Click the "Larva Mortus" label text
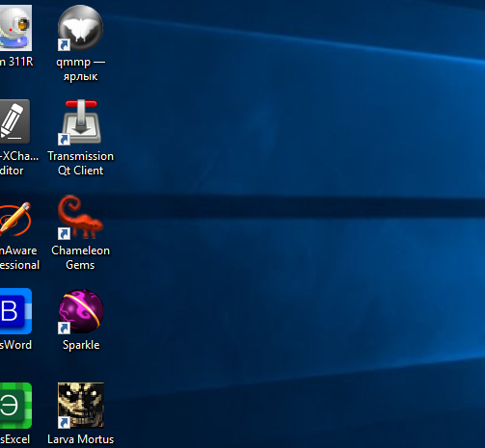This screenshot has width=485, height=448. (x=81, y=439)
